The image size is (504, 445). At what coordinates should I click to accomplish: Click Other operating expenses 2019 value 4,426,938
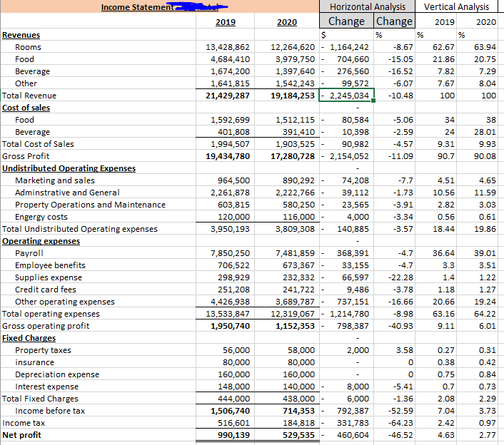(230, 302)
